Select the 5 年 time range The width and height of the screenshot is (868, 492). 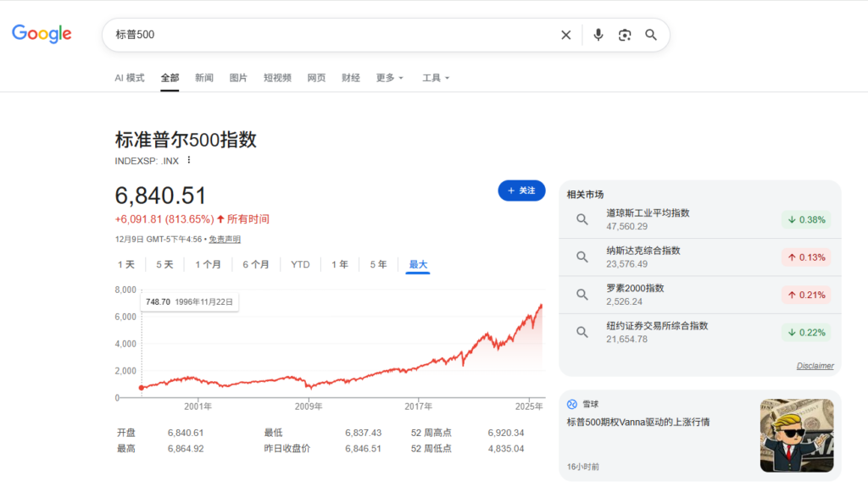378,264
